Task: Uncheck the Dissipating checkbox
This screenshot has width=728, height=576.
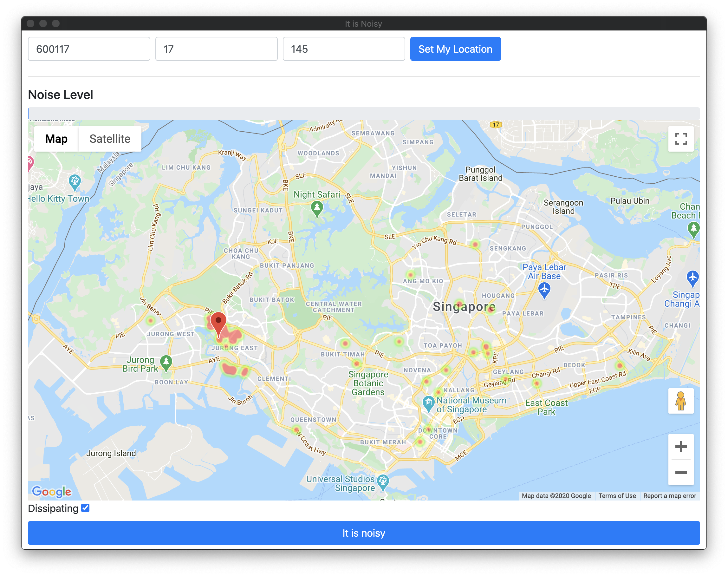Action: pos(86,508)
